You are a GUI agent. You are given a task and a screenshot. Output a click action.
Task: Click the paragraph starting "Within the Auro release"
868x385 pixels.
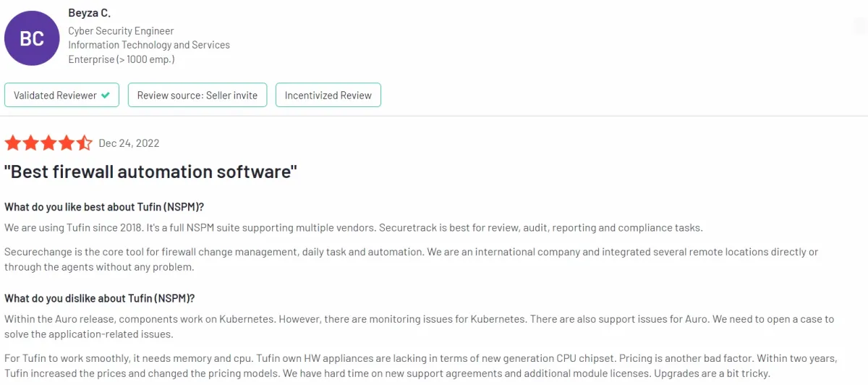click(420, 326)
